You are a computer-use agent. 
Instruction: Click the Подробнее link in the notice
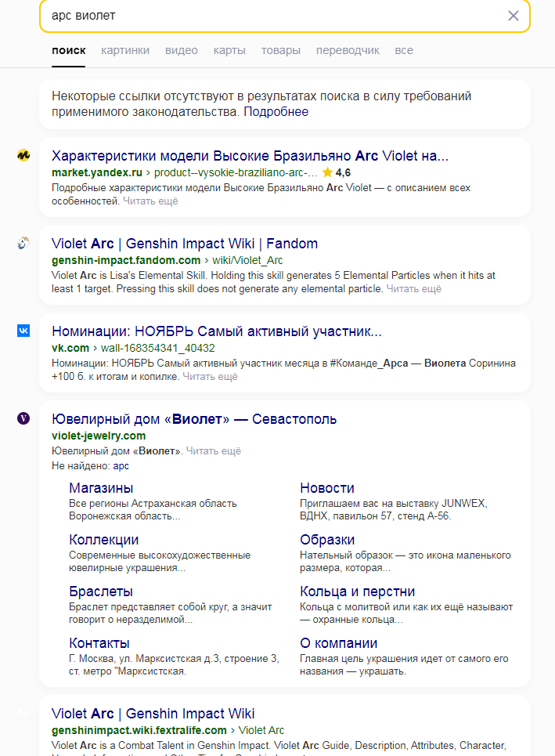pos(276,111)
